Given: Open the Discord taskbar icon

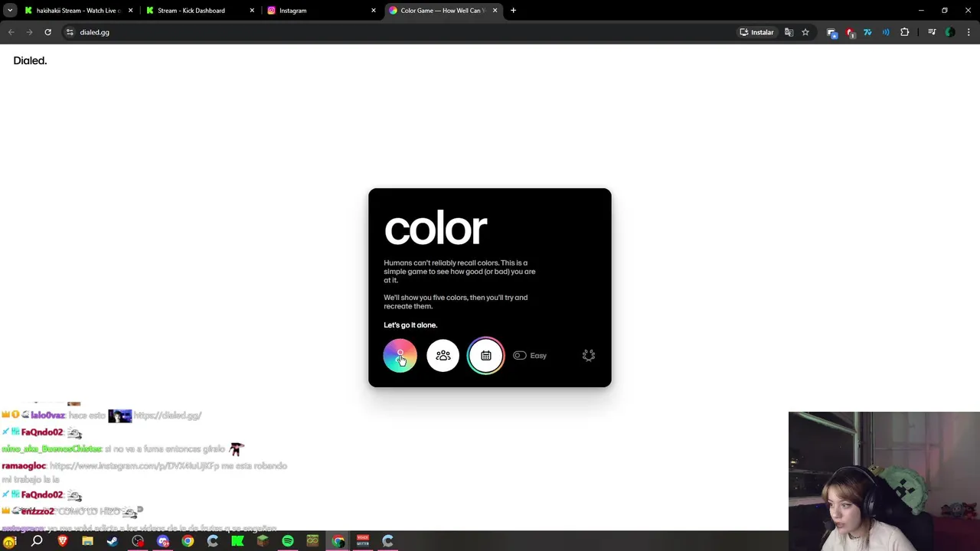Looking at the screenshot, I should coord(162,542).
